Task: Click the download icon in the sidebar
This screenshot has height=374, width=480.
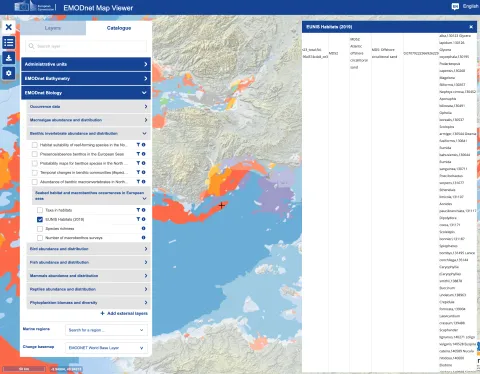Action: pos(9,58)
